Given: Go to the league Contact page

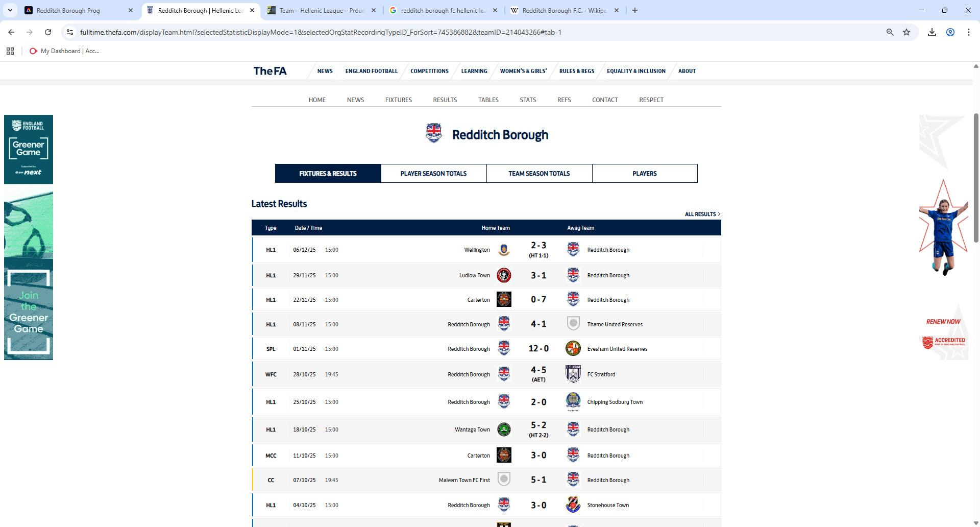Looking at the screenshot, I should 605,100.
